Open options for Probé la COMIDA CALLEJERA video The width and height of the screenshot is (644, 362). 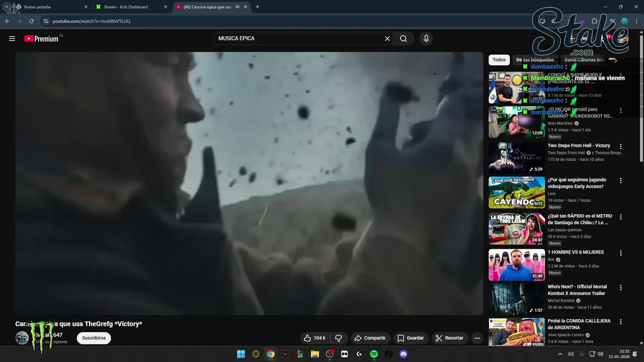[x=621, y=322]
